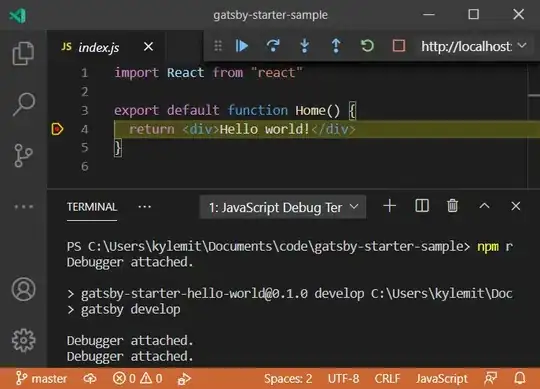Viewport: 540px width, 389px height.
Task: Kill the terminal with trash icon
Action: click(453, 206)
